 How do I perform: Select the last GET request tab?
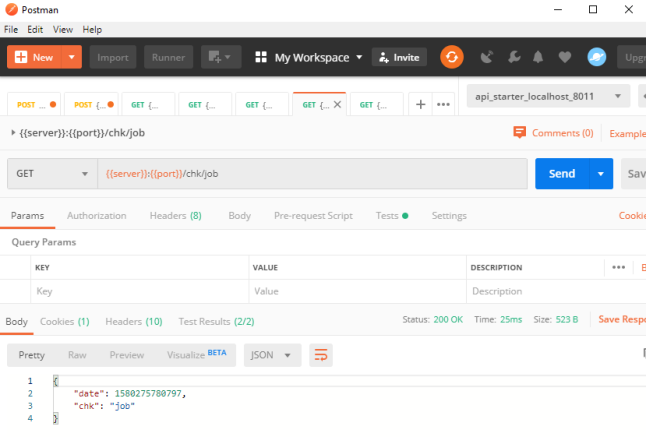tap(377, 105)
